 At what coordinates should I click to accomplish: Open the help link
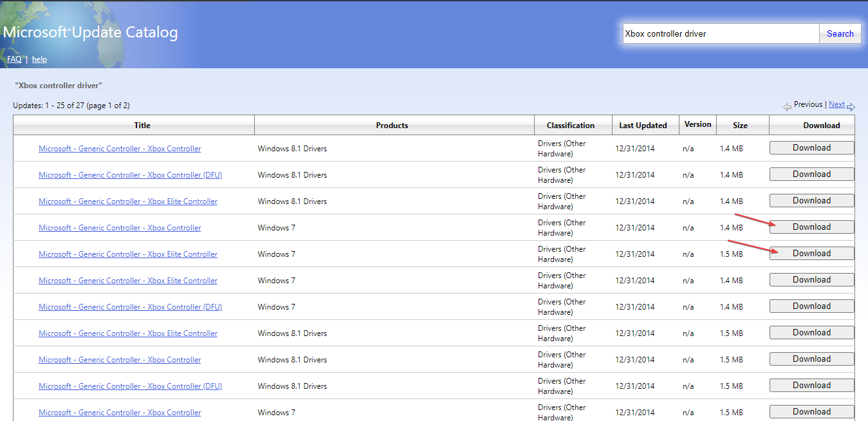tap(39, 59)
